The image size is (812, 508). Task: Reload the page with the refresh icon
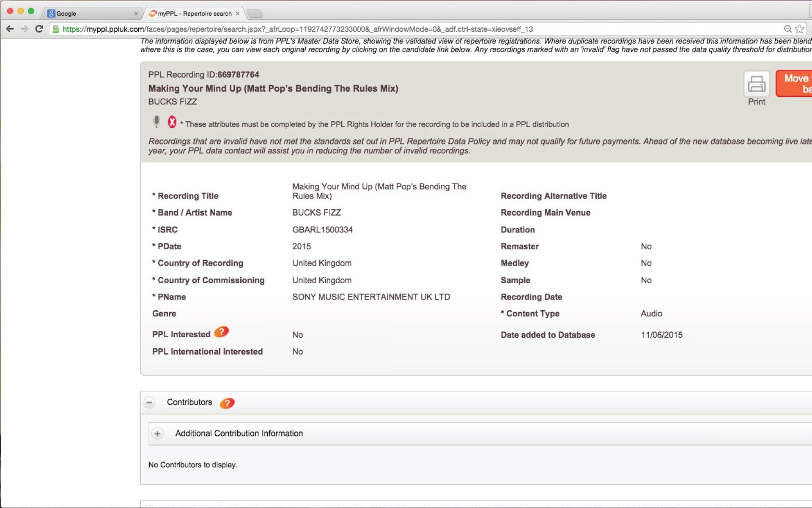click(x=39, y=29)
